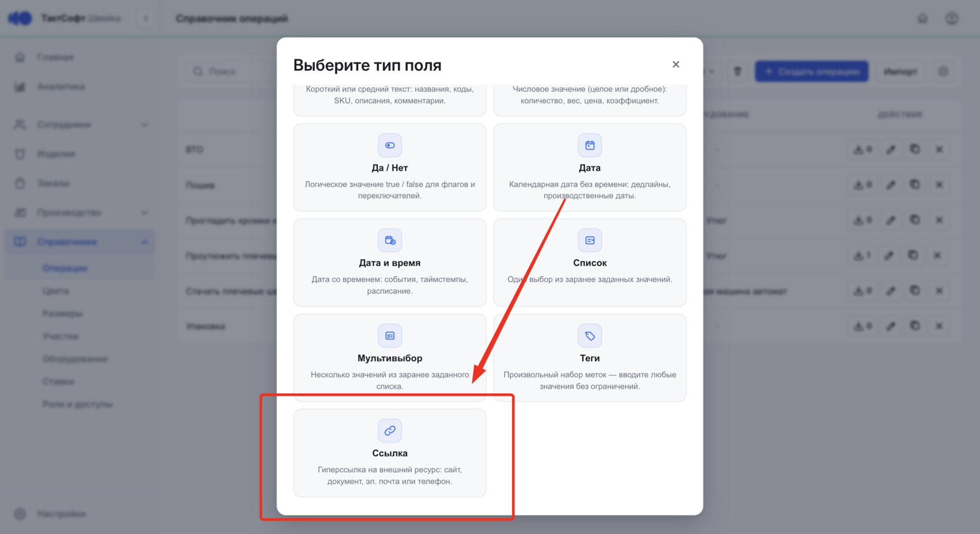This screenshot has height=534, width=980.
Task: Click the Импорт button
Action: click(900, 71)
